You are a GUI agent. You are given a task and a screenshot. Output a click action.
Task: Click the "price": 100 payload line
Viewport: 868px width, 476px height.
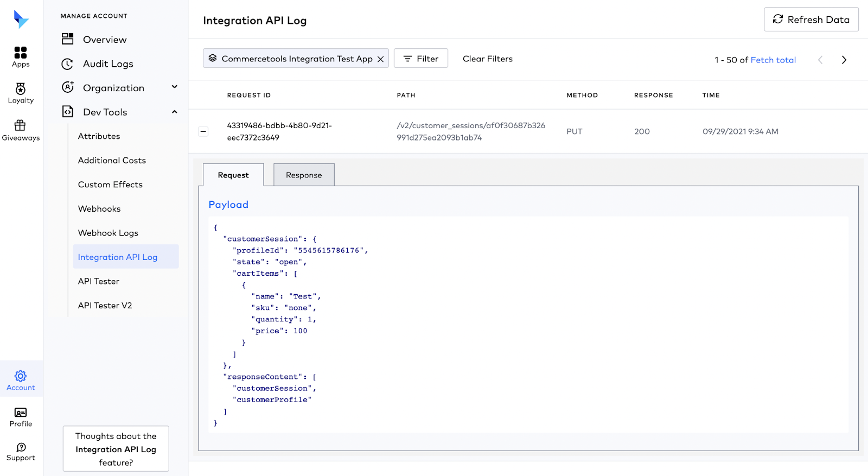[279, 331]
